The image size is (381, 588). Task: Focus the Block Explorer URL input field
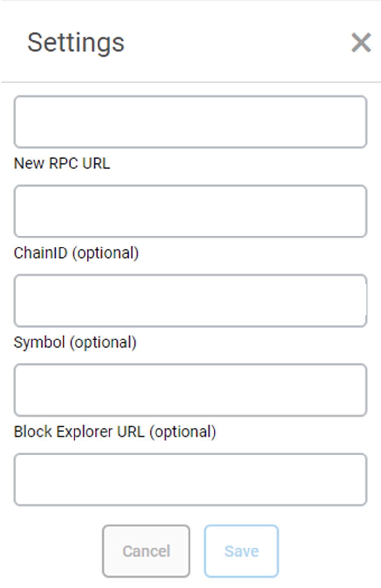190,479
